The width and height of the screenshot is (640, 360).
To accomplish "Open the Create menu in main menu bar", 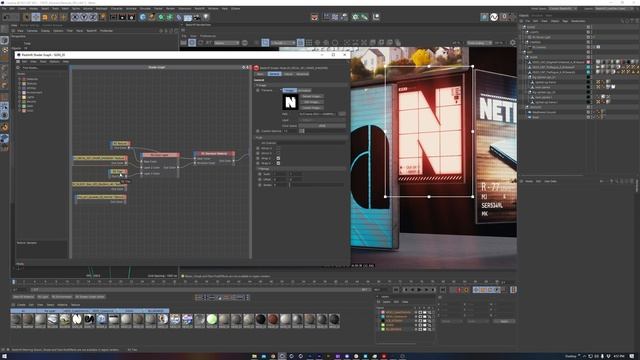I will pyautogui.click(x=21, y=9).
